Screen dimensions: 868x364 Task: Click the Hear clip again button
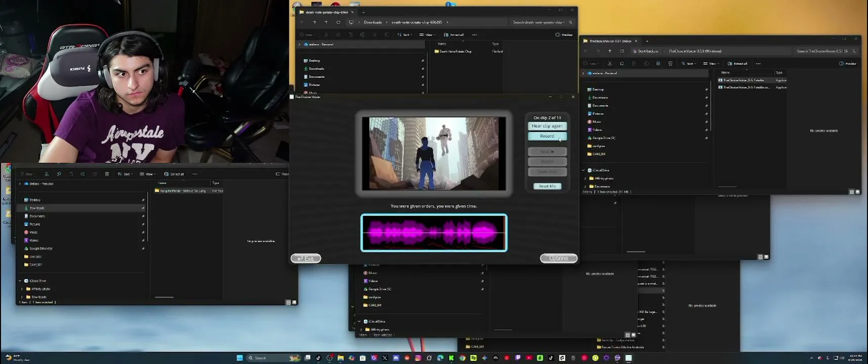pos(547,126)
